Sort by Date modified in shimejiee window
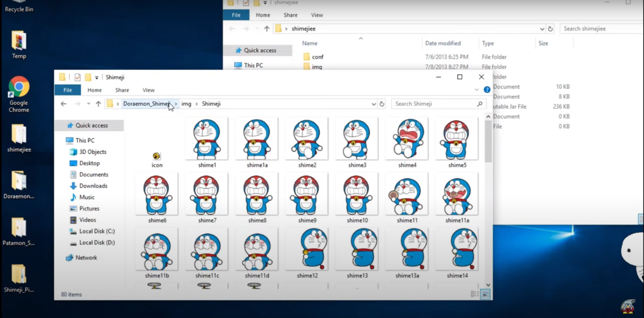The height and width of the screenshot is (318, 644). (443, 43)
